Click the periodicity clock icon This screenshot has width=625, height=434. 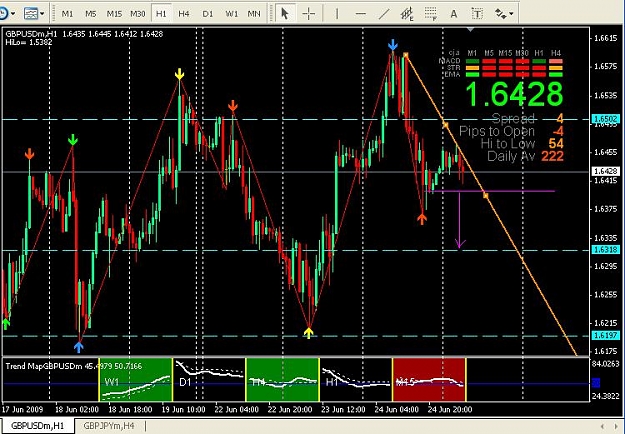pos(3,13)
